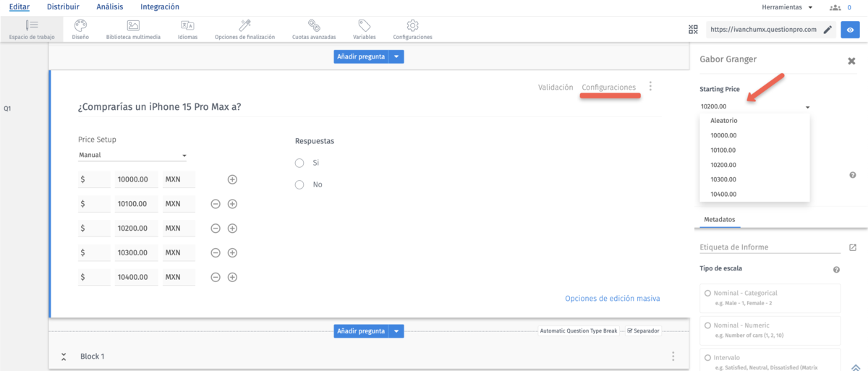Screen dimensions: 868x371
Task: Collapse Block 1 with the chevron
Action: [64, 357]
